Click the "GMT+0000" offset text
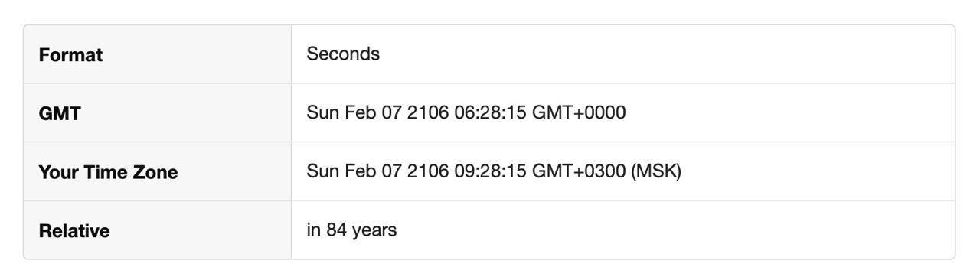This screenshot has height=280, width=980. click(x=579, y=112)
